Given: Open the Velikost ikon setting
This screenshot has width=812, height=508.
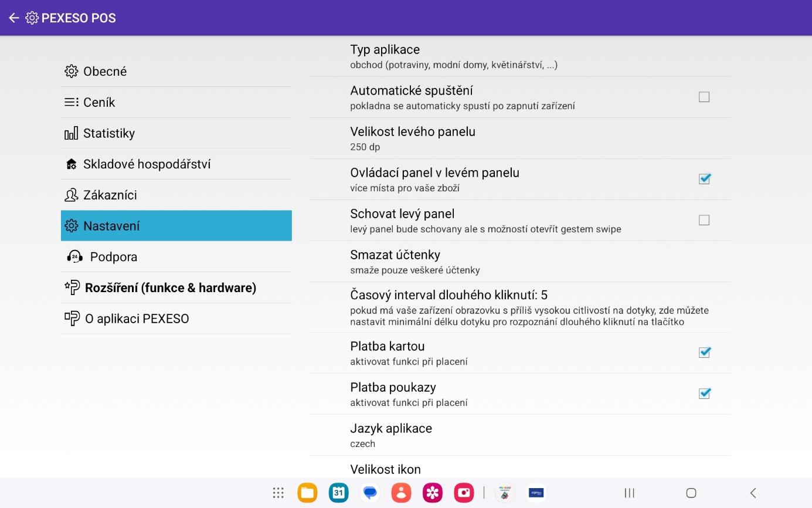Looking at the screenshot, I should click(520, 468).
